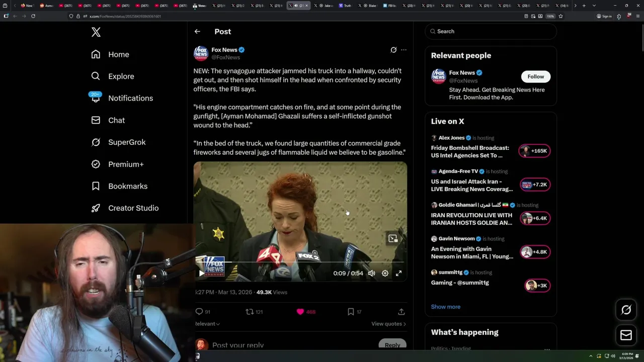Open Fox News name in Relevant people

462,73
